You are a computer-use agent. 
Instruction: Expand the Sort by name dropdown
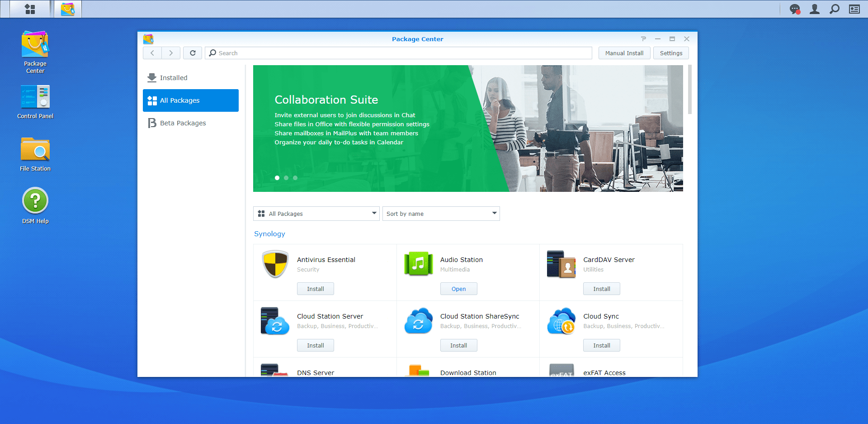click(x=441, y=214)
